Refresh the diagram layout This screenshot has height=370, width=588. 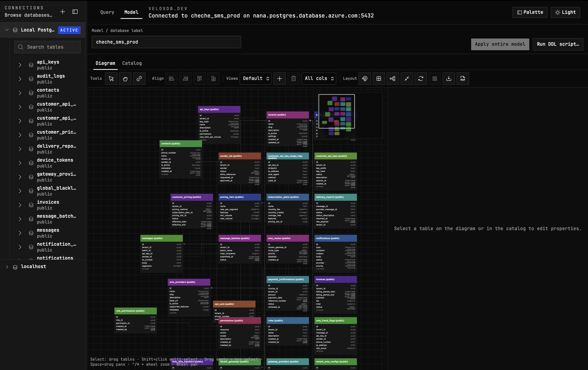pyautogui.click(x=421, y=79)
